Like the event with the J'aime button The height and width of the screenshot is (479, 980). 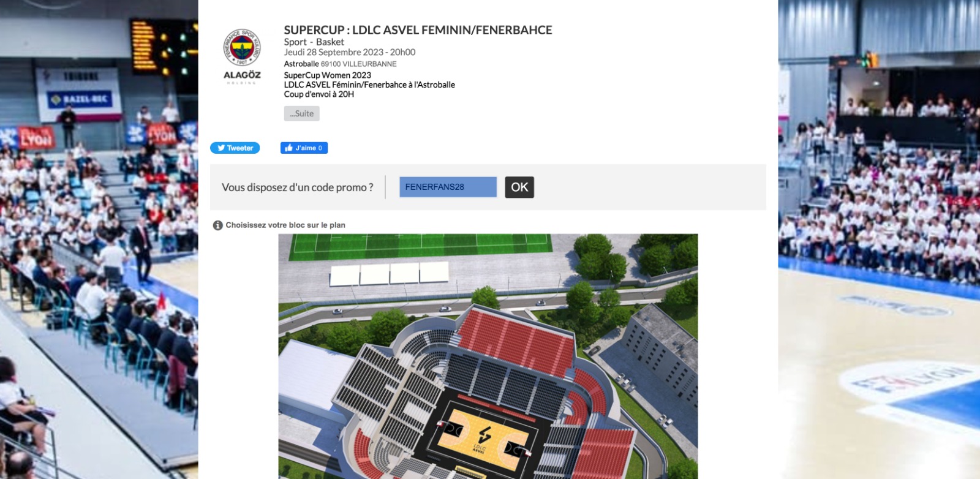(304, 148)
